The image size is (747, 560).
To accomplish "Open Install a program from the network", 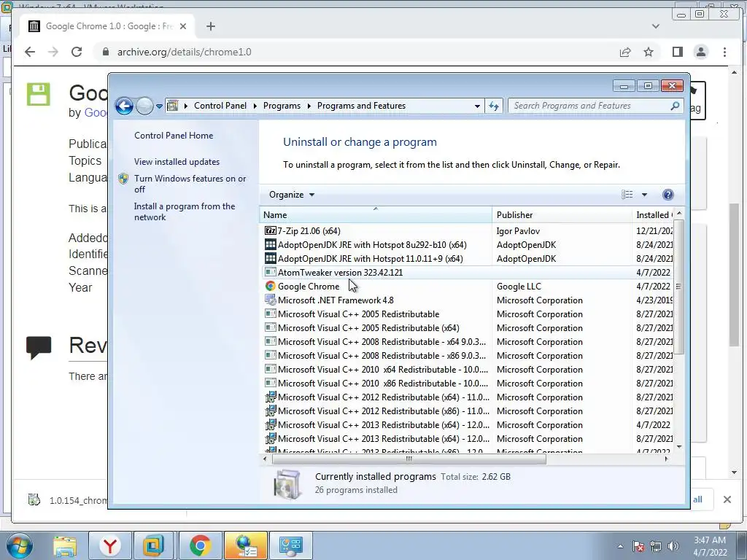I will point(185,211).
